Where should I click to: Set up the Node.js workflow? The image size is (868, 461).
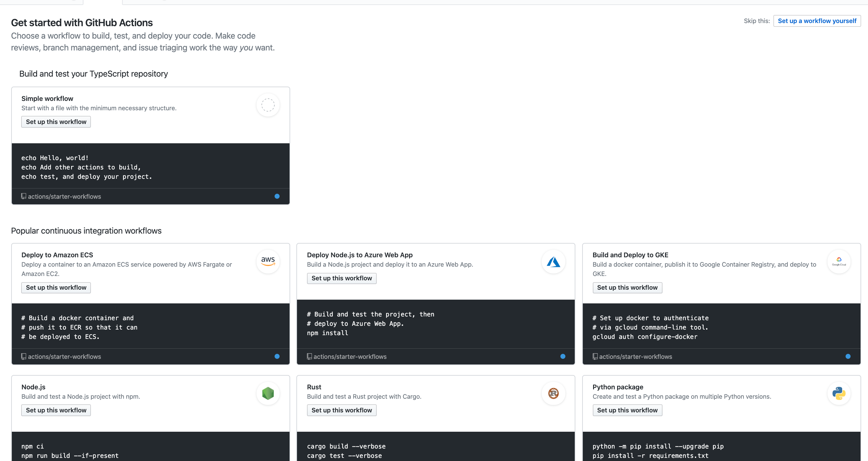click(x=56, y=410)
